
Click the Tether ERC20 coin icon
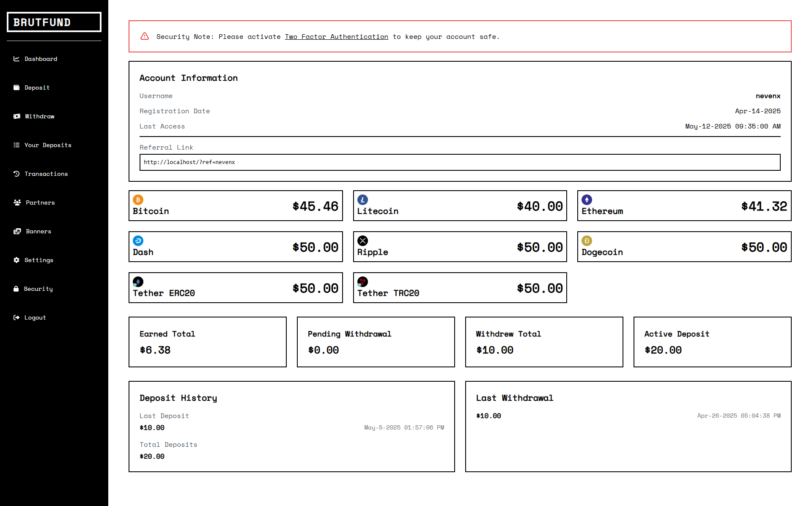pyautogui.click(x=138, y=282)
